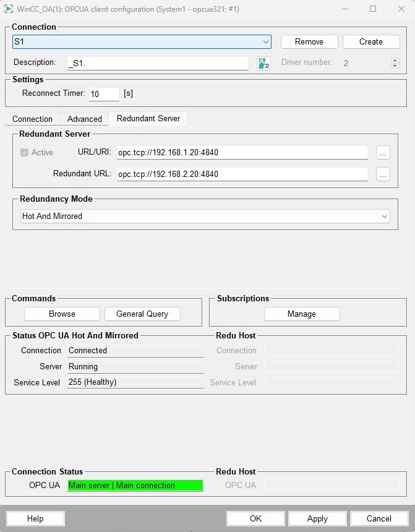
Task: Click the Create connection button
Action: pos(371,42)
